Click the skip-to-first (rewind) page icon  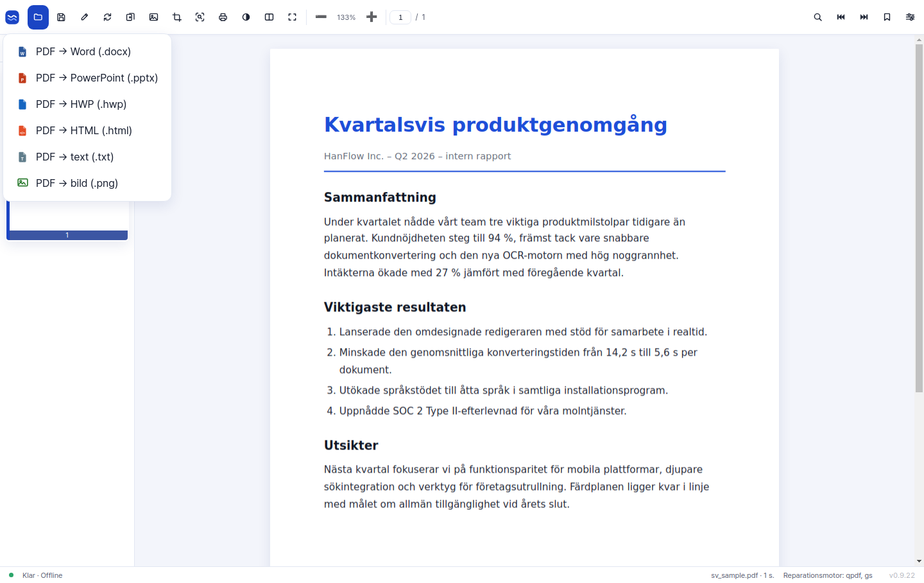(841, 17)
